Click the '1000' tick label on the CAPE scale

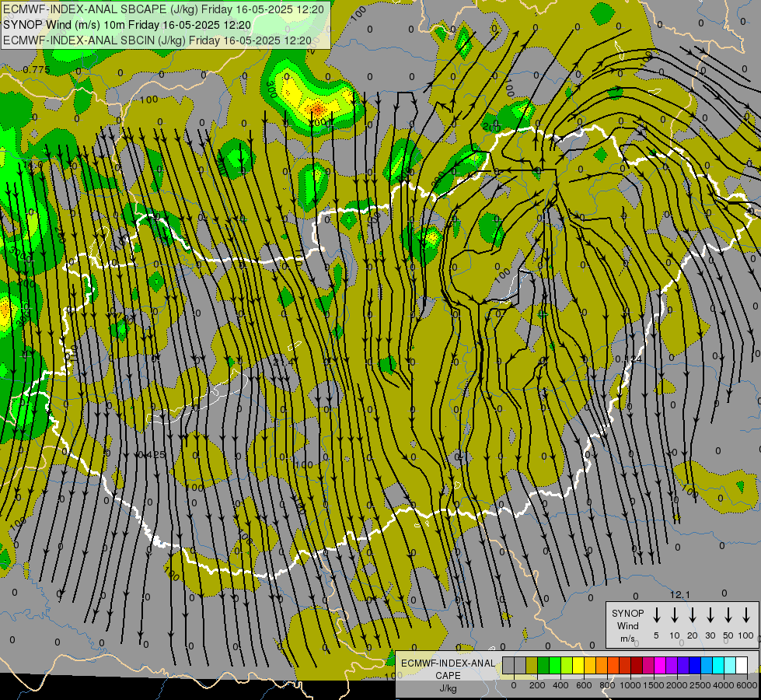coord(630,685)
